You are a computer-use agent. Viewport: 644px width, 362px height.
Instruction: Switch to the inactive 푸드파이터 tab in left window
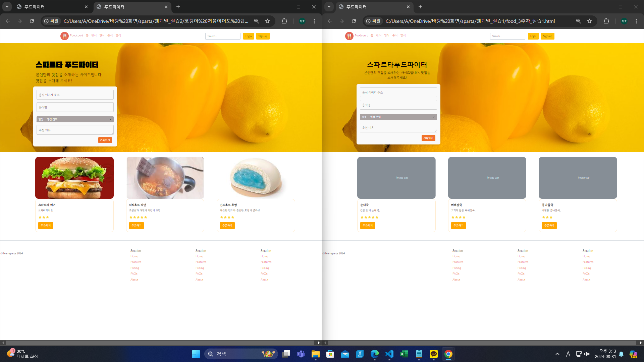click(53, 7)
